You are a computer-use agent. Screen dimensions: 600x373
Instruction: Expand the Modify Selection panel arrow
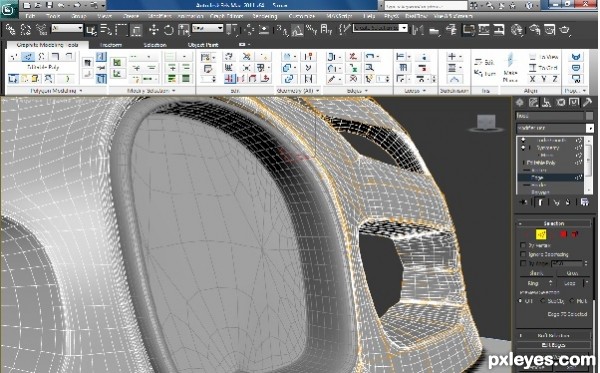174,91
